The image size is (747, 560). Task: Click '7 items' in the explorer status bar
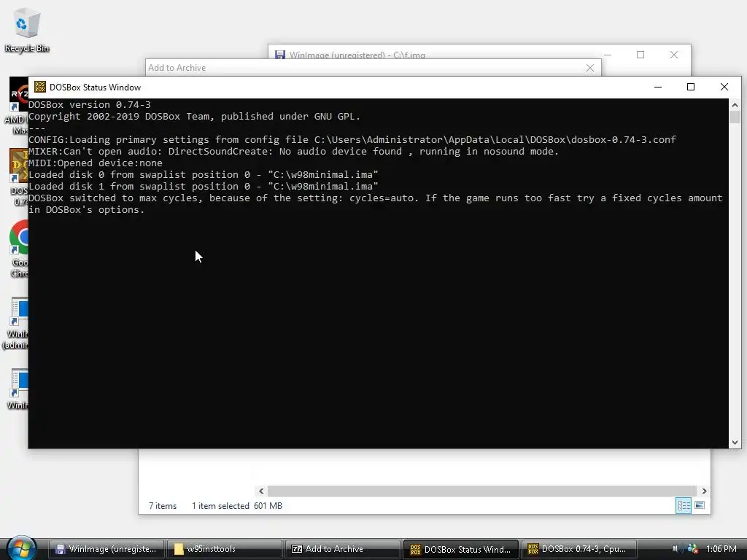(x=163, y=506)
